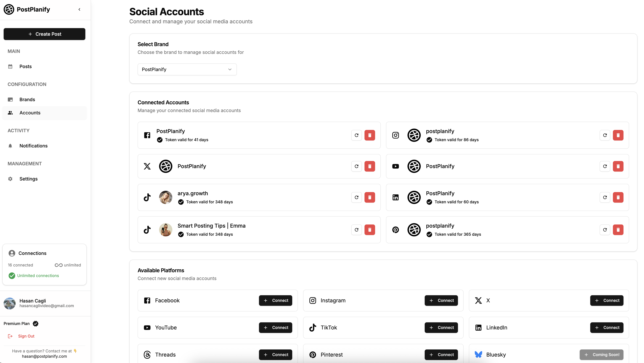Refresh the Facebook PostPlanify token
This screenshot has width=644, height=363.
coord(357,135)
